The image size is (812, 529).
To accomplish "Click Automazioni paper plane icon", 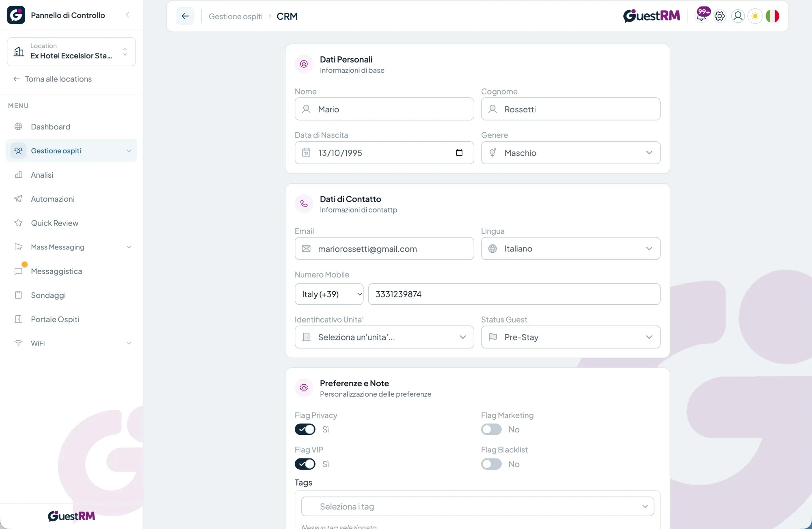I will pyautogui.click(x=18, y=199).
